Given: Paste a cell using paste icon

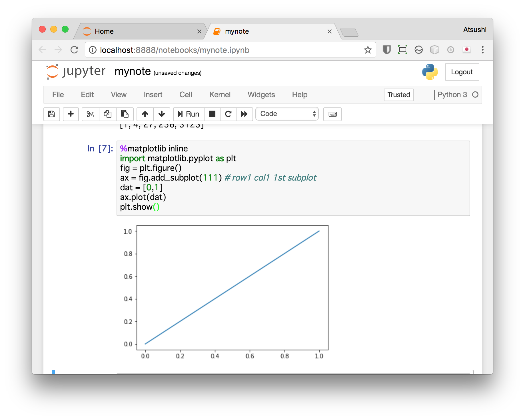Looking at the screenshot, I should point(125,114).
